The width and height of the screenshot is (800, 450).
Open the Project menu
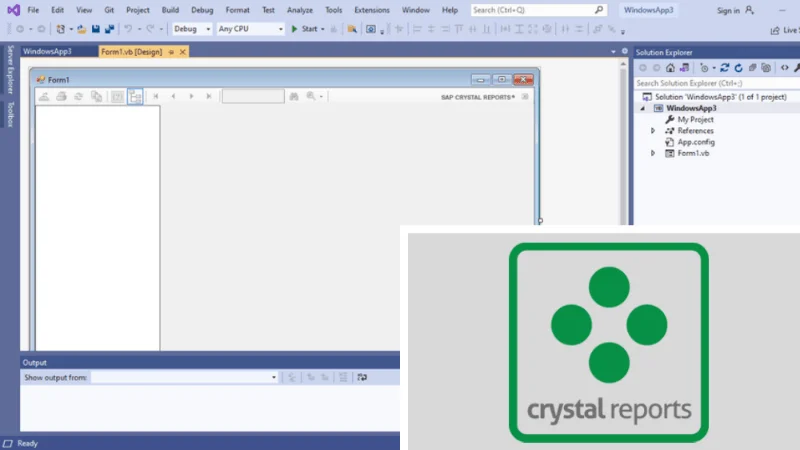(138, 10)
